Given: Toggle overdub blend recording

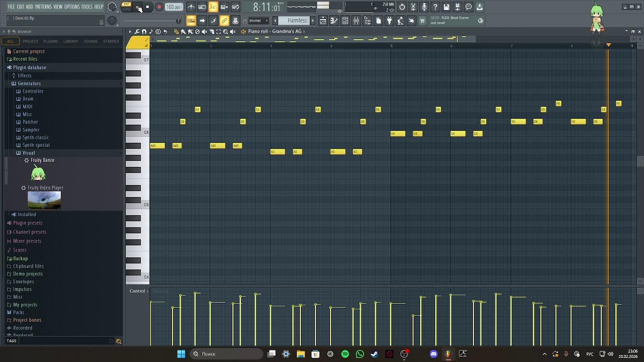Looking at the screenshot, I should pyautogui.click(x=224, y=7).
